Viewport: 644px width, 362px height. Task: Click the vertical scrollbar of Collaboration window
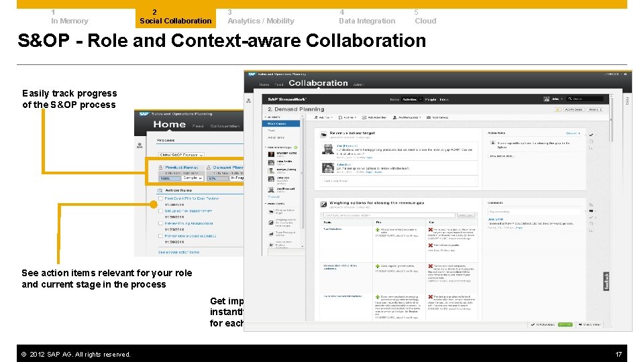pos(612,119)
